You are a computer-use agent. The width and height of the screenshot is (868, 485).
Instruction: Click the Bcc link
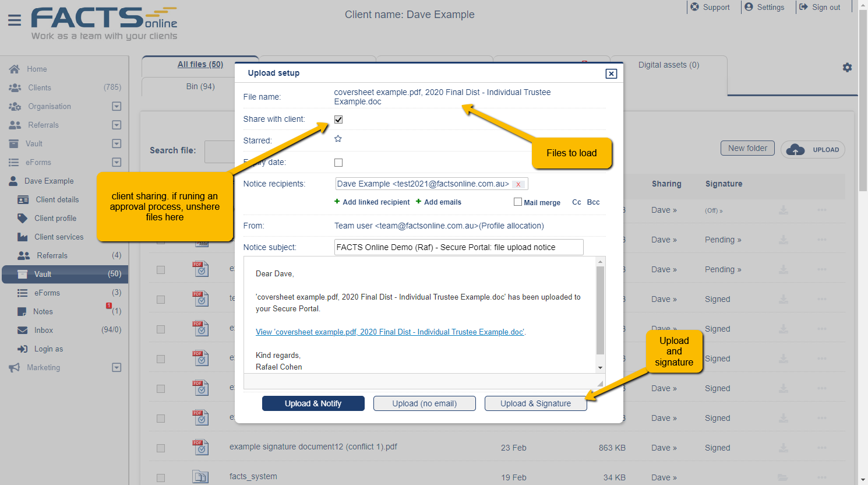tap(594, 202)
